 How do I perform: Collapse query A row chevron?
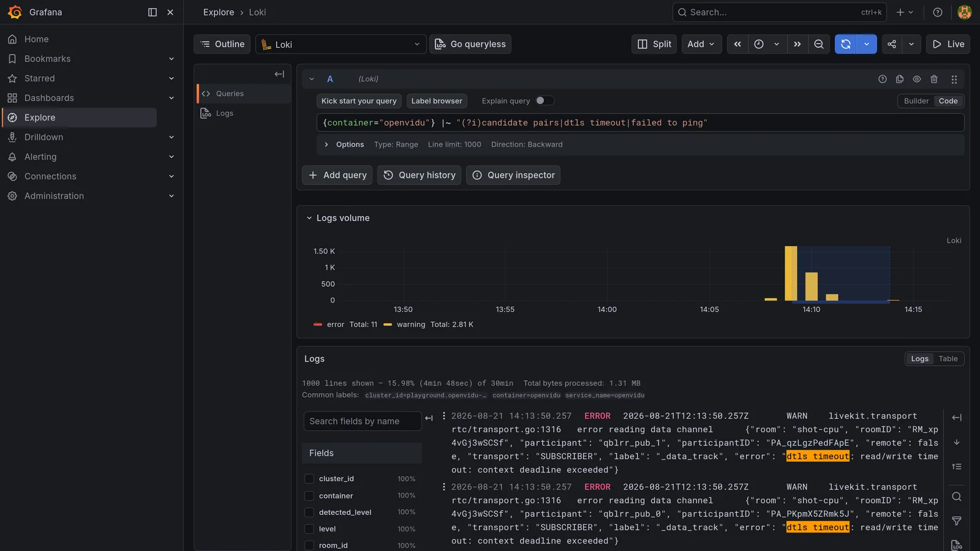312,79
